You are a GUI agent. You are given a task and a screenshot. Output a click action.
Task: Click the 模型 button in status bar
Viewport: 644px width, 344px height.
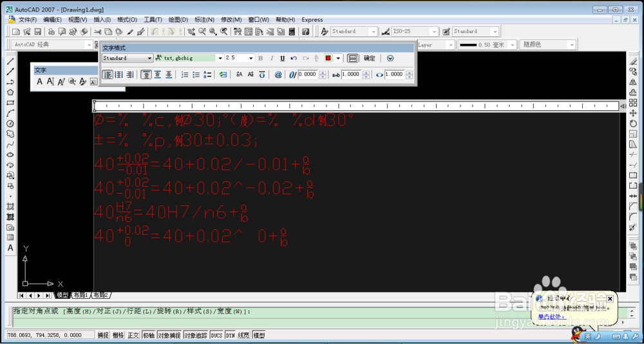pos(259,336)
